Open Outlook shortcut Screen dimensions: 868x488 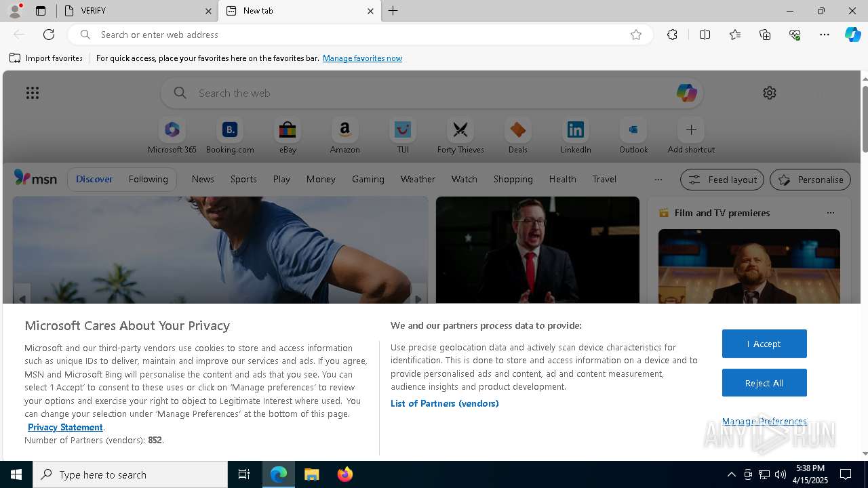633,136
